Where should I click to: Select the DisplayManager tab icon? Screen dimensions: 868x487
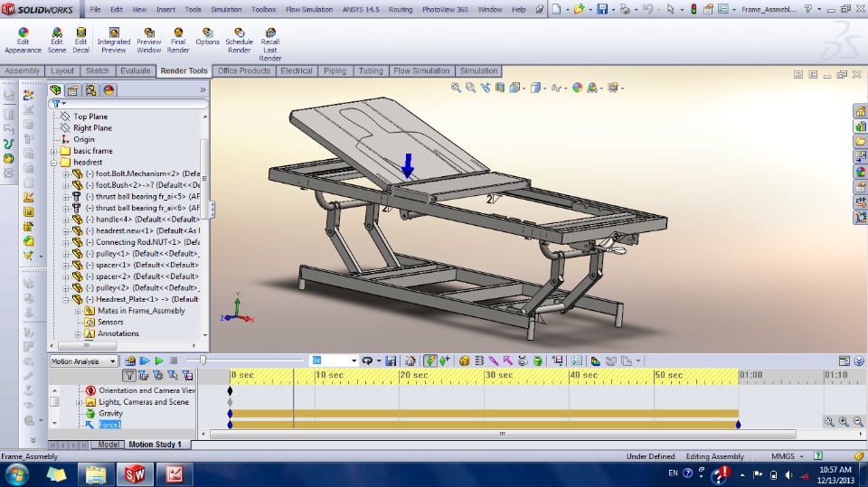108,90
